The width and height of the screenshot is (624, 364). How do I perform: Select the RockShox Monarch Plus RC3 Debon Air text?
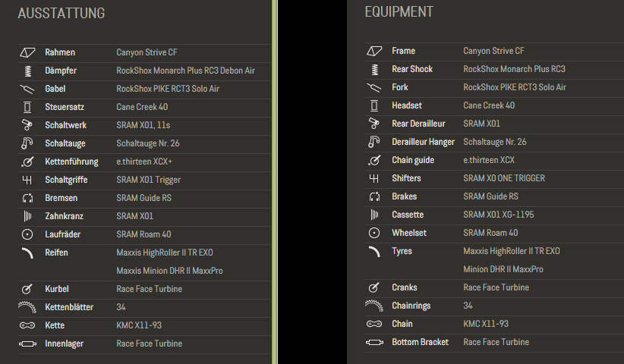(x=186, y=71)
